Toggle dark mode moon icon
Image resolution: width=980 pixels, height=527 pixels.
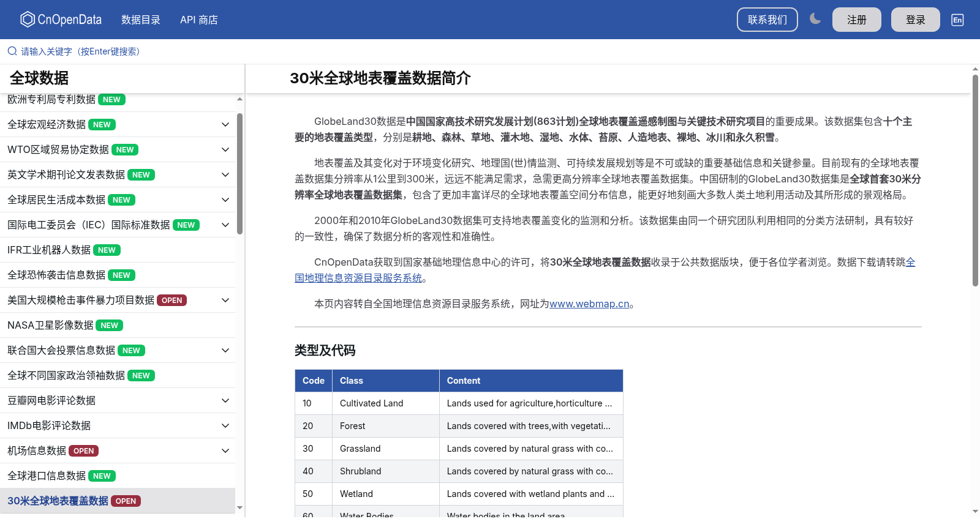pyautogui.click(x=815, y=19)
